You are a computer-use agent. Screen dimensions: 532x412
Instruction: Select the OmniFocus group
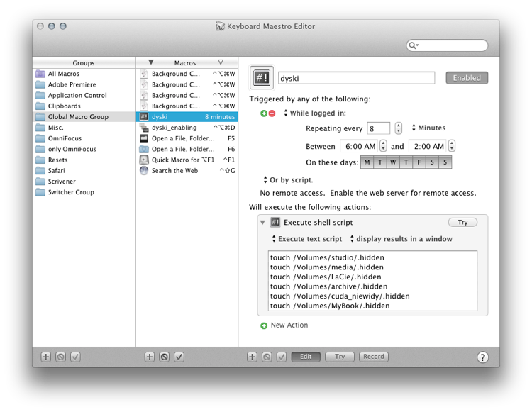(x=85, y=138)
